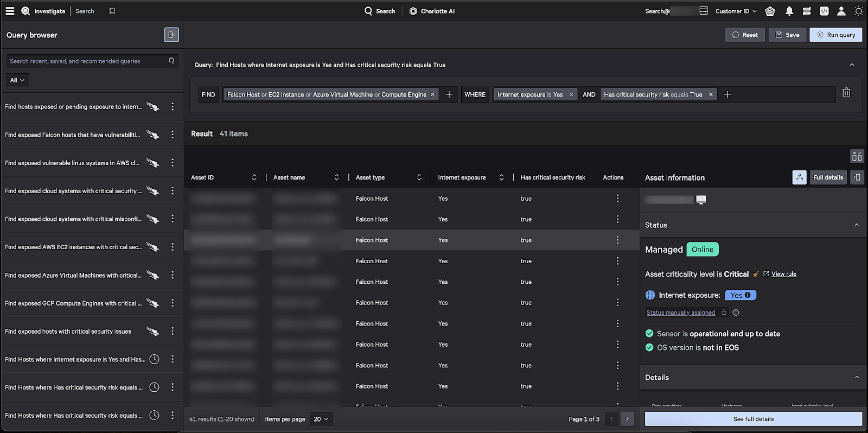The height and width of the screenshot is (433, 868).
Task: Open notifications bell
Action: tap(789, 11)
